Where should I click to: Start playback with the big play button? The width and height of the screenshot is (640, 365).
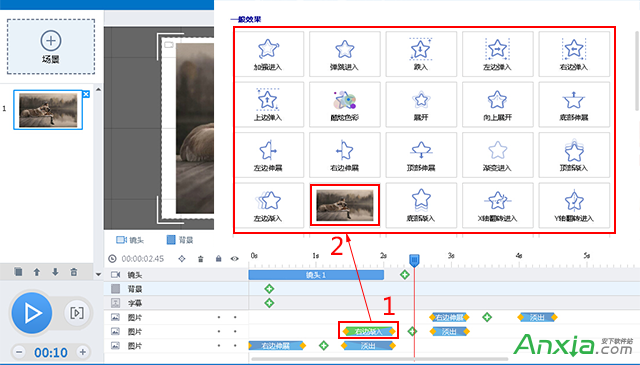tap(32, 313)
